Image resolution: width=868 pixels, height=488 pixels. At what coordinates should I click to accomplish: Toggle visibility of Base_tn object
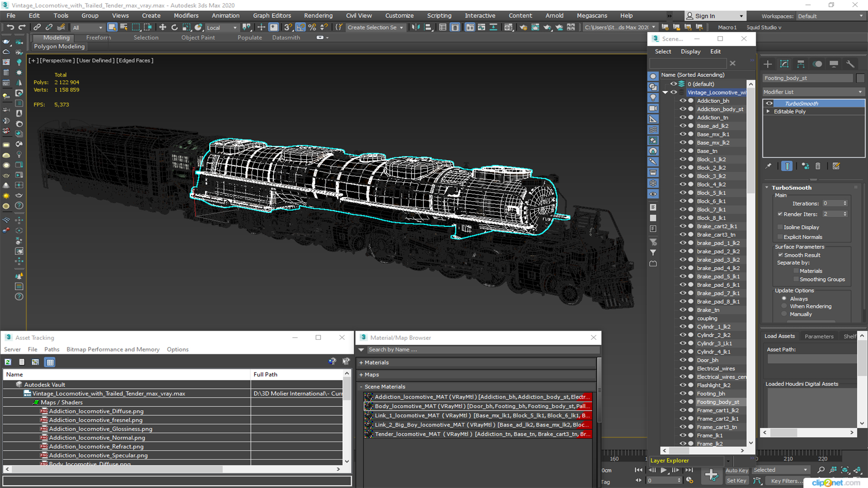pyautogui.click(x=683, y=151)
